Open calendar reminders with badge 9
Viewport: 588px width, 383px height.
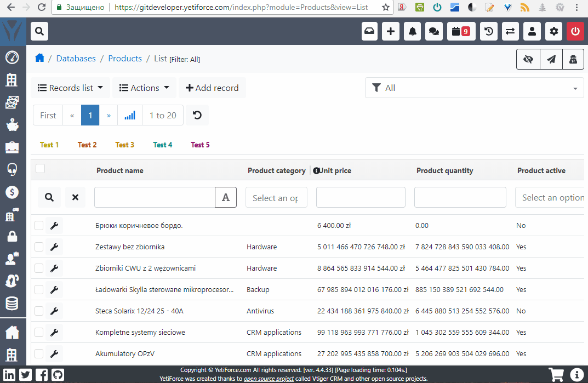(461, 31)
